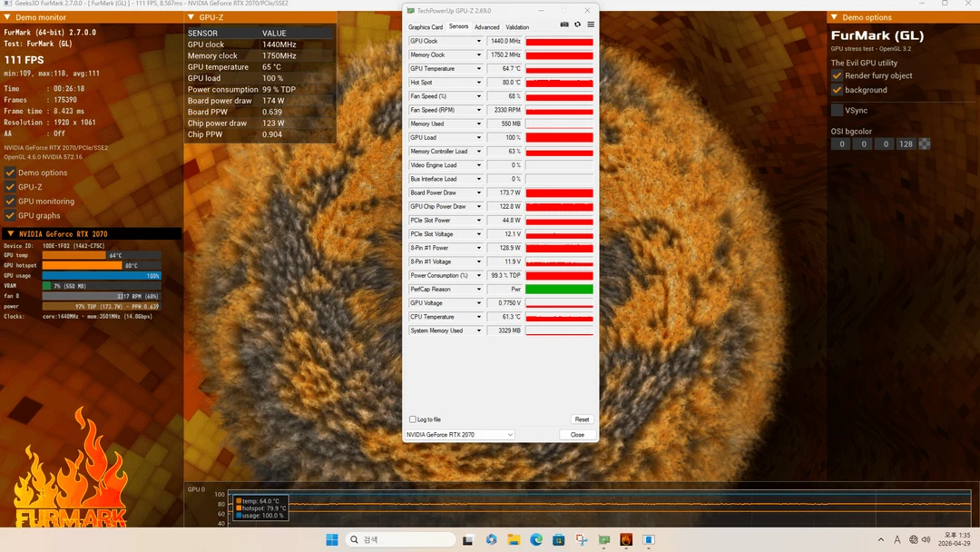
Task: Switch to the Graphics Card tab
Action: click(x=425, y=27)
